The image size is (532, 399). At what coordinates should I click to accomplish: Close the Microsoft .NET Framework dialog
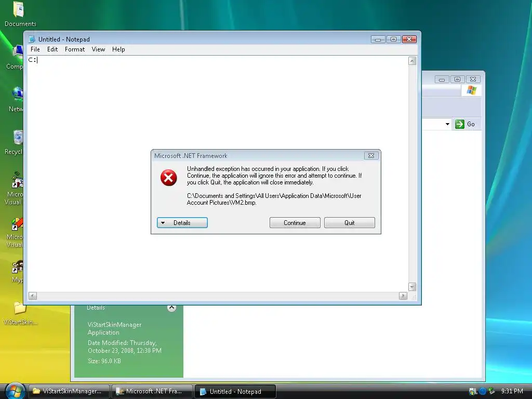click(x=371, y=155)
